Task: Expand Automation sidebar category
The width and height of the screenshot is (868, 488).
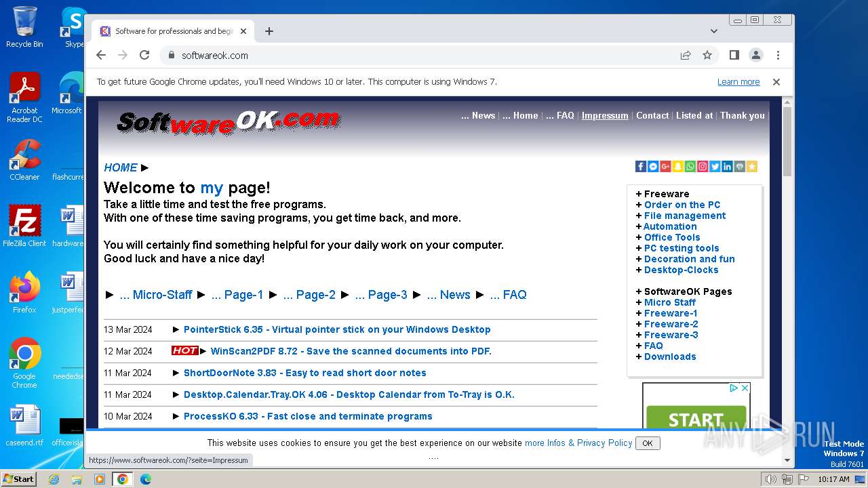Action: [670, 226]
